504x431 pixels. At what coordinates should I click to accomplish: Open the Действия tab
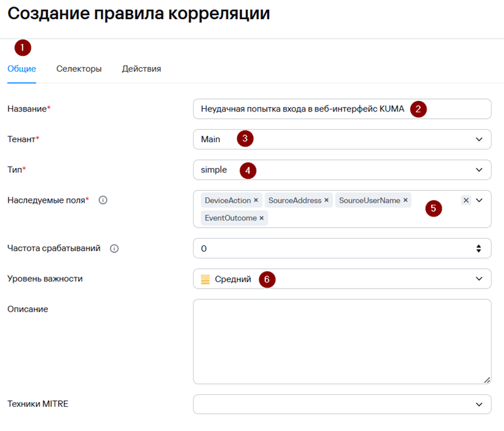[x=142, y=69]
